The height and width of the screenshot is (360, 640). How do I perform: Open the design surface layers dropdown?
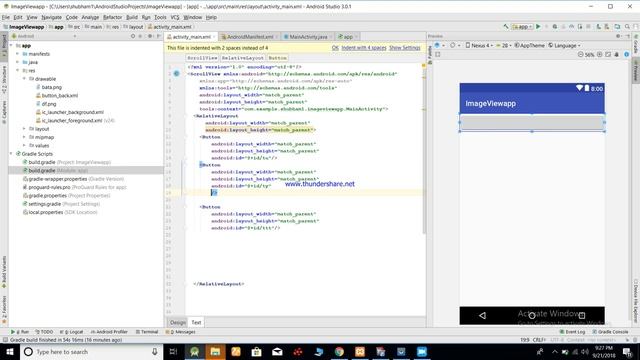[x=439, y=45]
